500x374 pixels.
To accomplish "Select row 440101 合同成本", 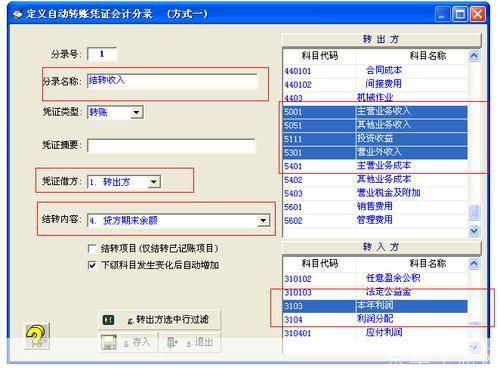I will click(375, 71).
